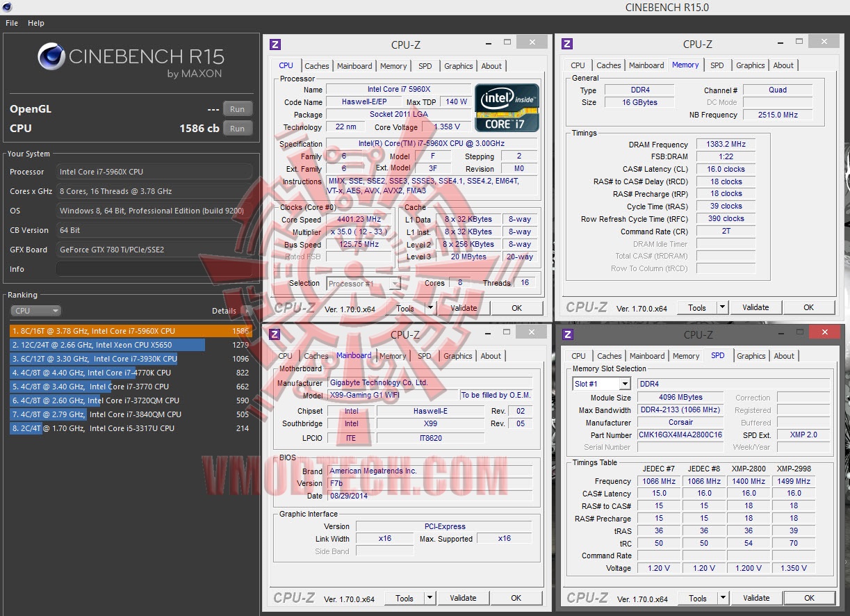This screenshot has width=850, height=616.
Task: Open the CPU ranking type dropdown
Action: pyautogui.click(x=35, y=311)
